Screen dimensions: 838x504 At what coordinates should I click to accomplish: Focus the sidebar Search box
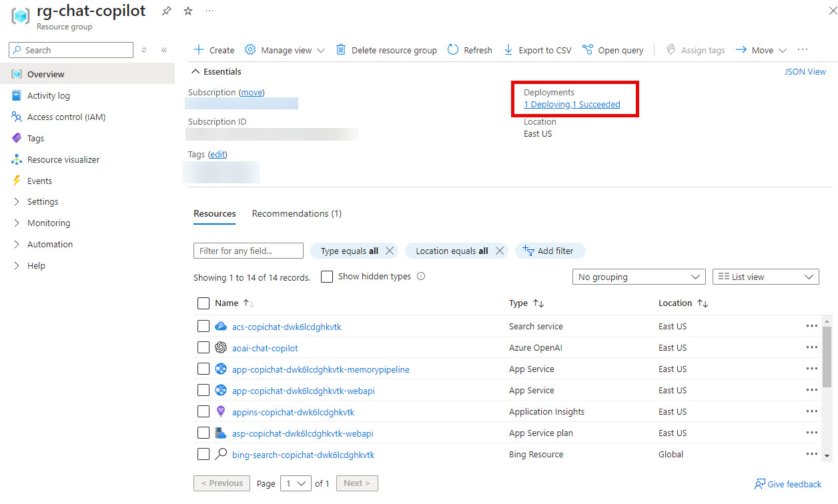click(71, 50)
